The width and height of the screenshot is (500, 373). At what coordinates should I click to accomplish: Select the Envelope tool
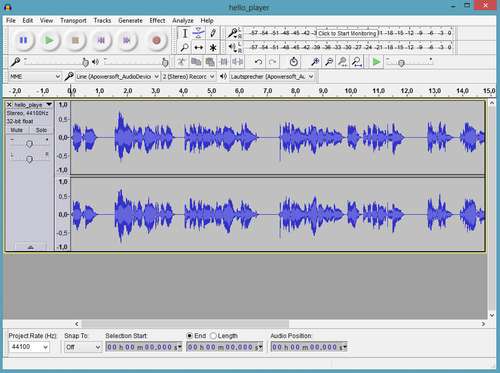pyautogui.click(x=199, y=33)
